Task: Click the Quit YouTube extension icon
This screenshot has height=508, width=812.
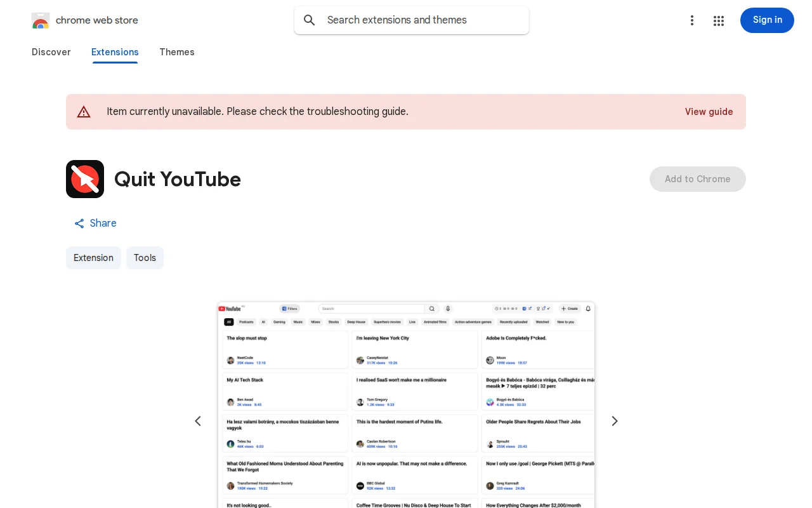Action: 85,179
